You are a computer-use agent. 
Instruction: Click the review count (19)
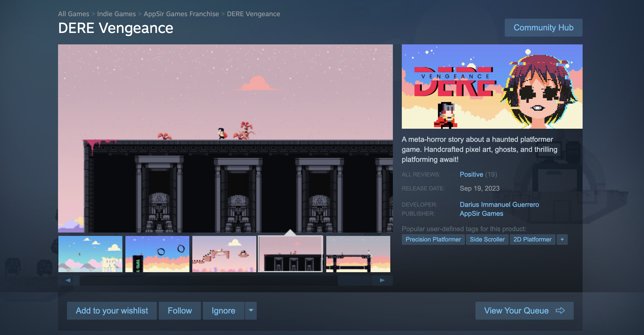[x=491, y=174]
